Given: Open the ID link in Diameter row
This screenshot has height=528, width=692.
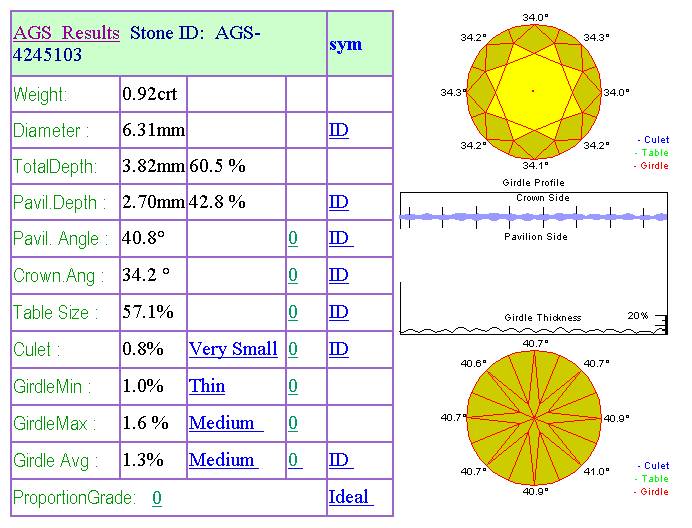Looking at the screenshot, I should pos(338,130).
